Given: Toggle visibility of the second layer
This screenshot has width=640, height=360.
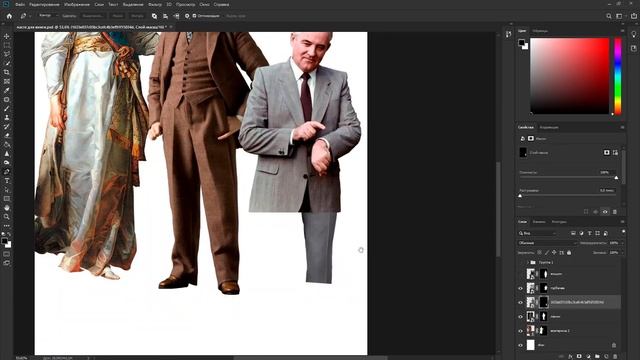Looking at the screenshot, I should tap(520, 288).
